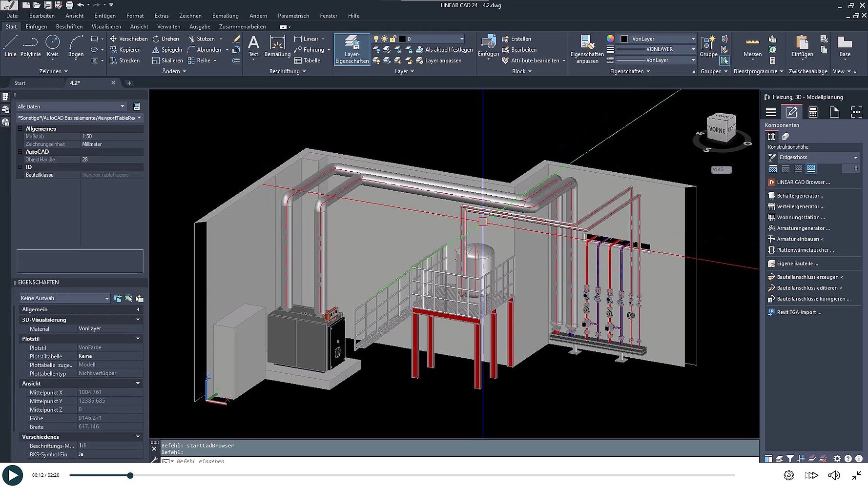Collapse the AutoCAD property group
868x488 pixels.
[x=21, y=152]
